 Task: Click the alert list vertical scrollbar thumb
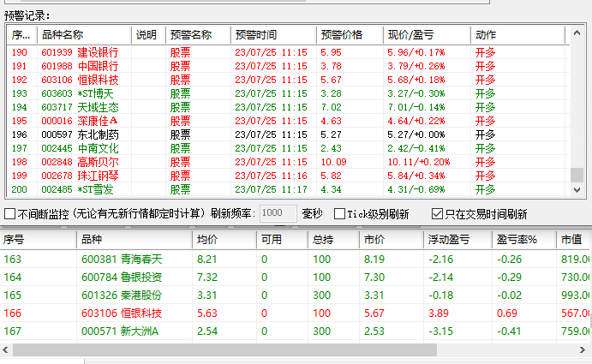pyautogui.click(x=577, y=175)
